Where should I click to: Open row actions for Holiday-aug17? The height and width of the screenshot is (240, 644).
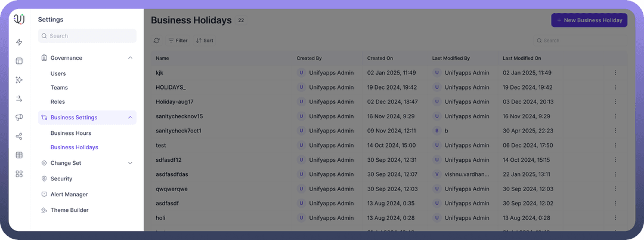click(x=615, y=102)
